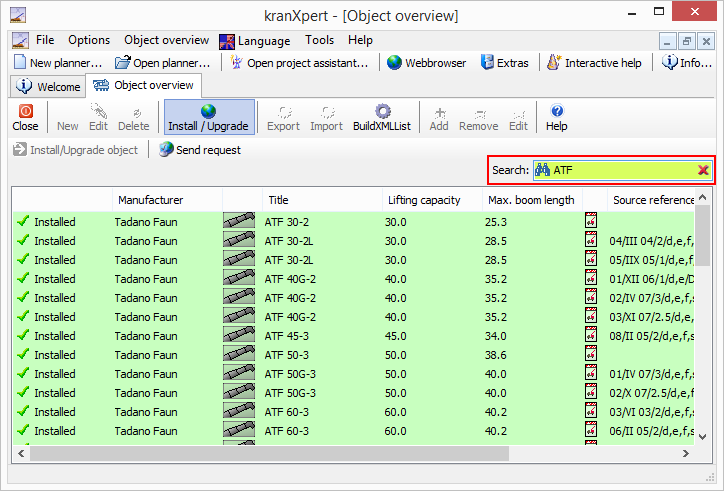Click into the Search field containing ATF
The image size is (724, 491).
[x=620, y=171]
